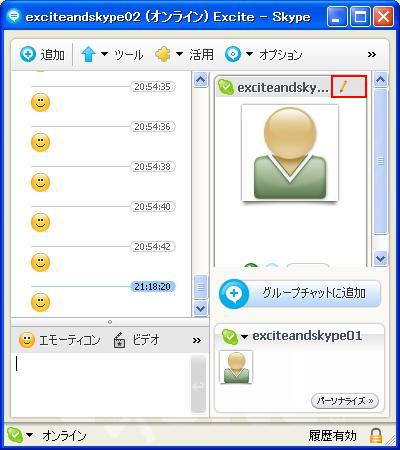400x450 pixels.
Task: Open the exciteandskype01 status dropdown arrow
Action: click(244, 337)
